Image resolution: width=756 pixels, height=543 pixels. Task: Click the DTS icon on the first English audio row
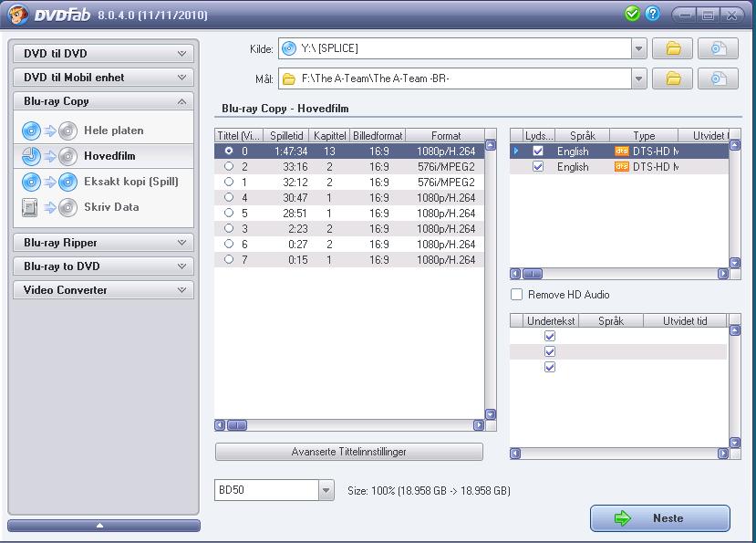pos(621,151)
